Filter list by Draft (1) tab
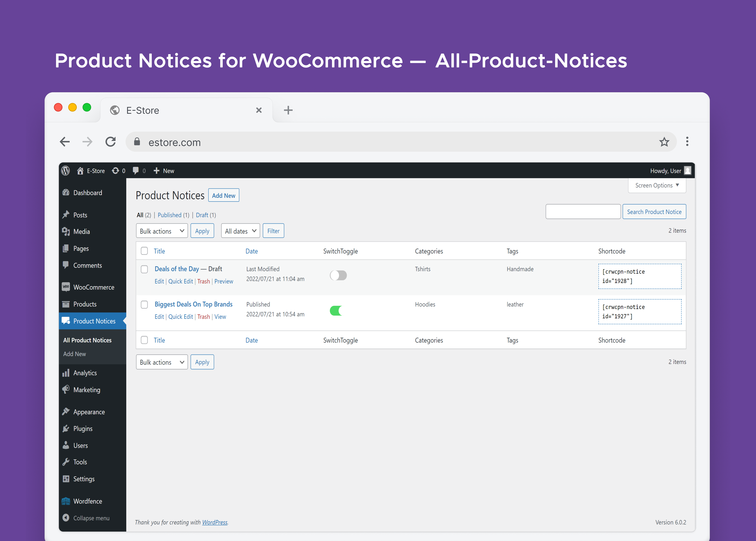This screenshot has width=756, height=541. tap(206, 215)
